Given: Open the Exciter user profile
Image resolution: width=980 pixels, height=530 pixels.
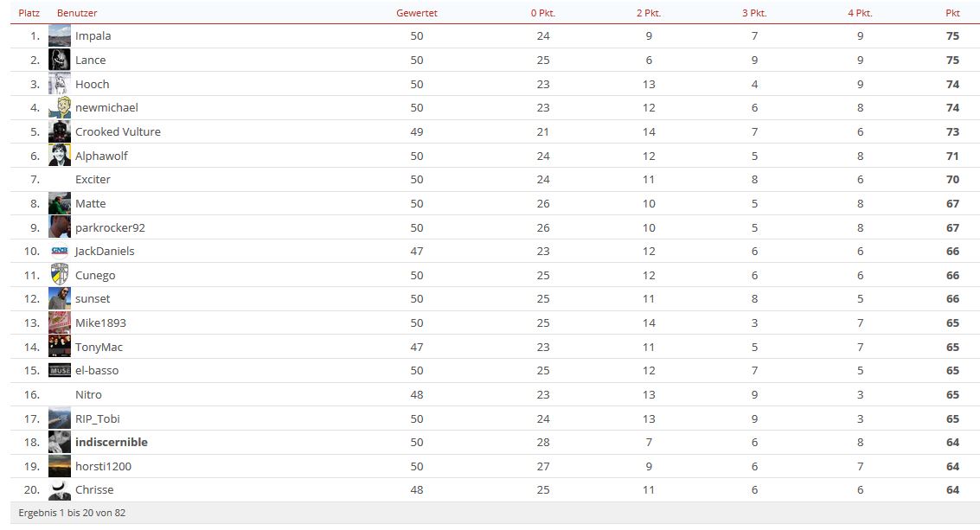Looking at the screenshot, I should (93, 179).
